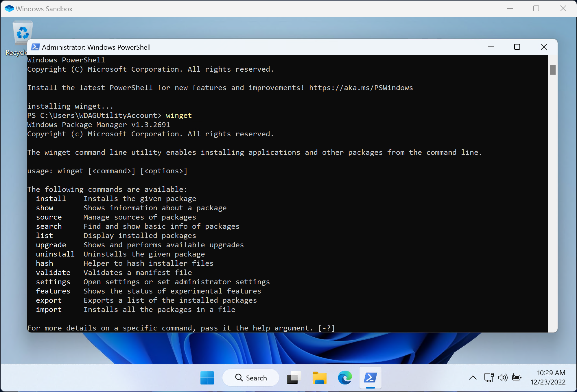Click the 'validate' command row

114,273
